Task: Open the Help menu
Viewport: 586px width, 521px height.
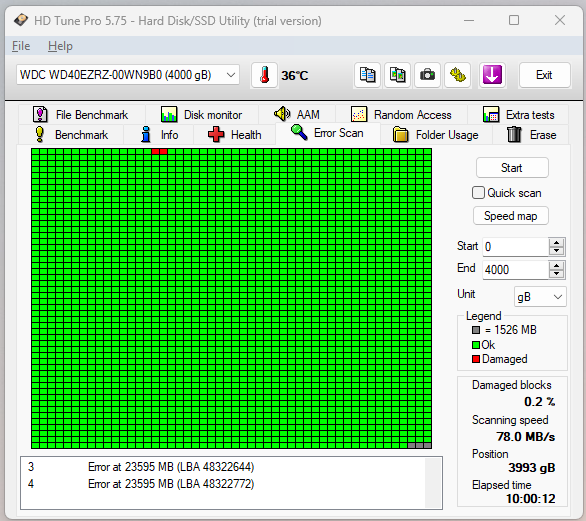Action: (60, 46)
